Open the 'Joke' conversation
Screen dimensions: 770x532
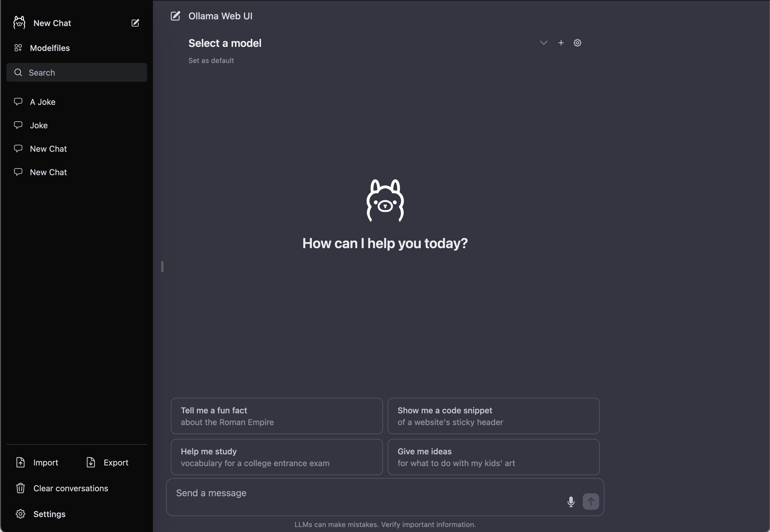coord(77,125)
